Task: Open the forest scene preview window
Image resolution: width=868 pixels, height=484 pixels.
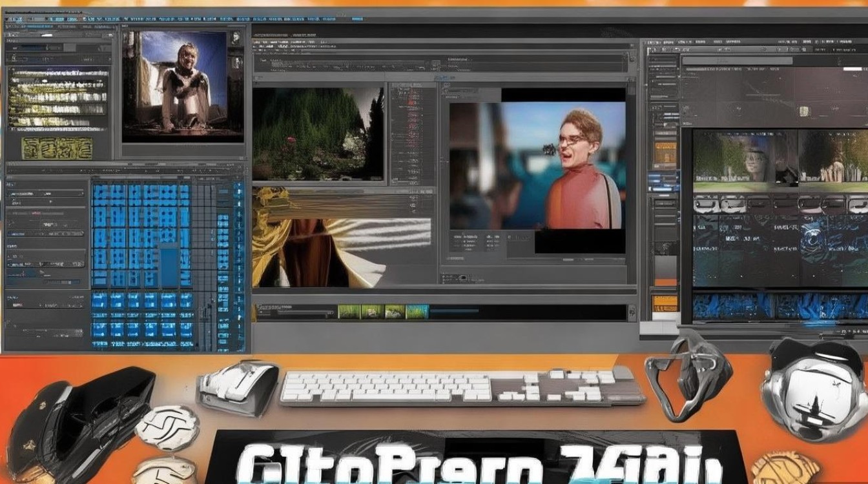Action: [318, 134]
